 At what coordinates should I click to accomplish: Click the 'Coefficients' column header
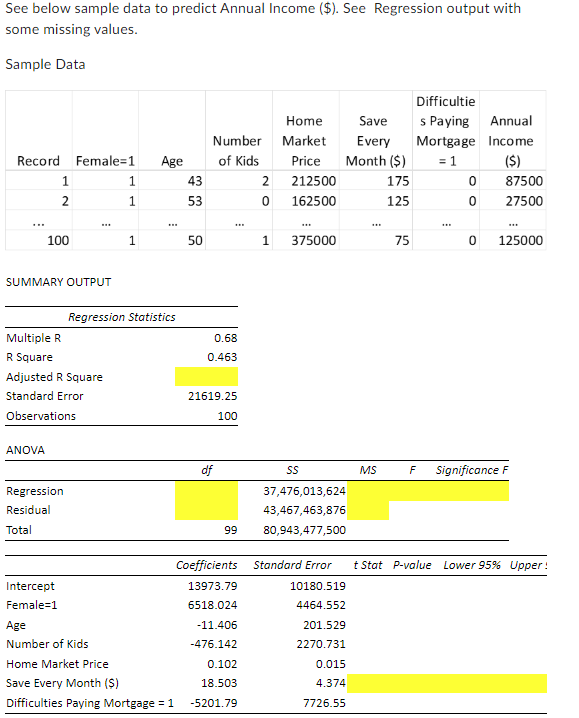click(207, 565)
